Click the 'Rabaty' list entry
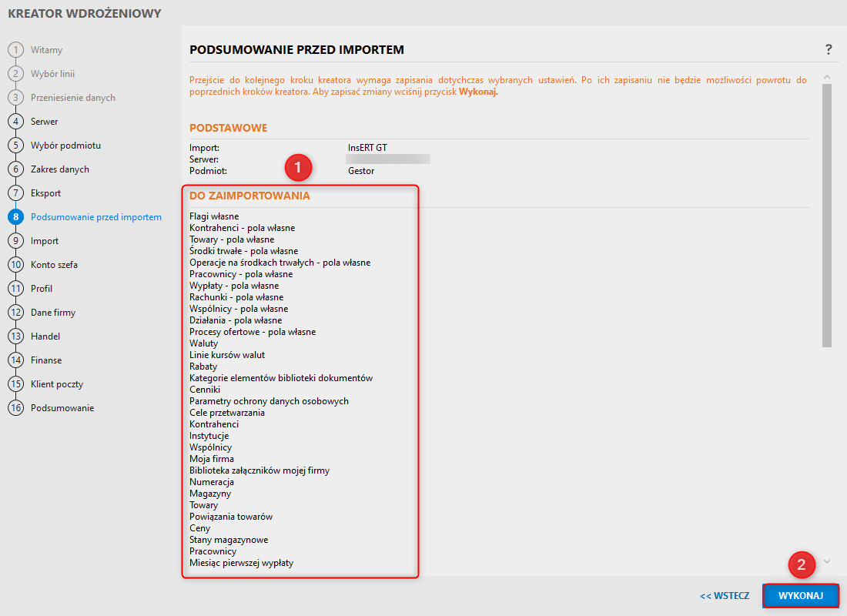The height and width of the screenshot is (616, 847). [203, 367]
